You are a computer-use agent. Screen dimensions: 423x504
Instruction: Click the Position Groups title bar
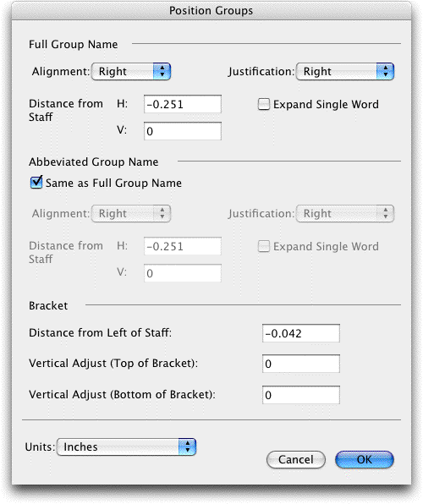tap(211, 11)
